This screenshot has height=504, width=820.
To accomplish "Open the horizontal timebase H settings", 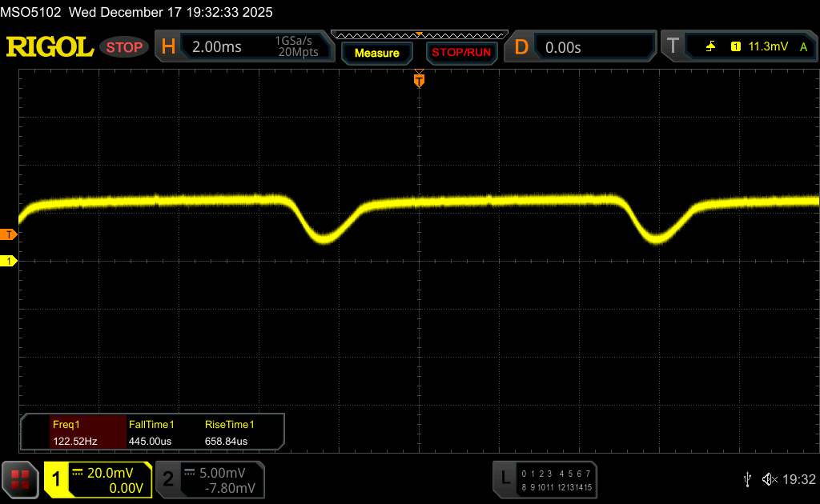I will (x=168, y=47).
